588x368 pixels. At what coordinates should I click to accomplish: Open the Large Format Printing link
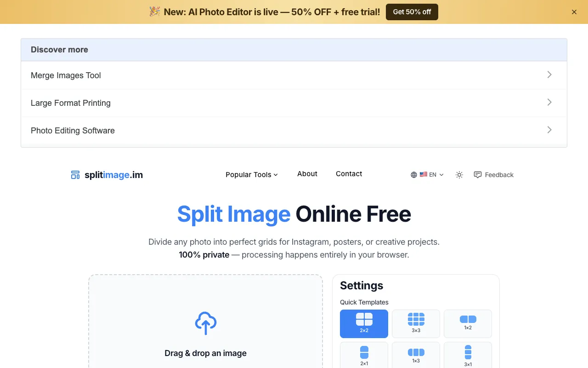pyautogui.click(x=294, y=103)
